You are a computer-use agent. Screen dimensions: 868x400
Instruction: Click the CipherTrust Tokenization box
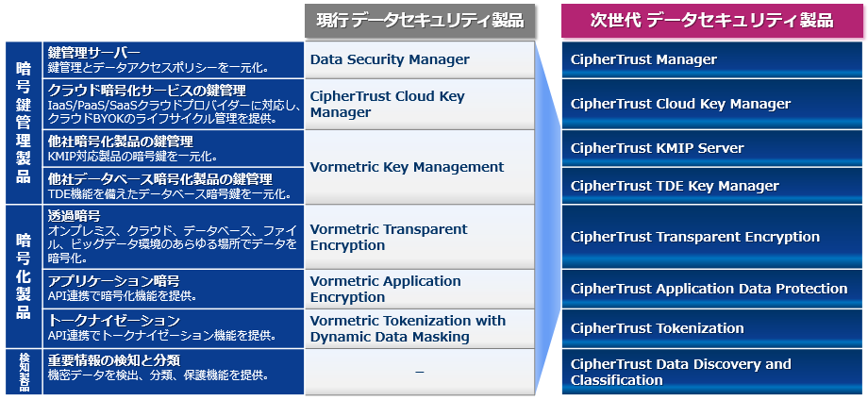(x=712, y=328)
